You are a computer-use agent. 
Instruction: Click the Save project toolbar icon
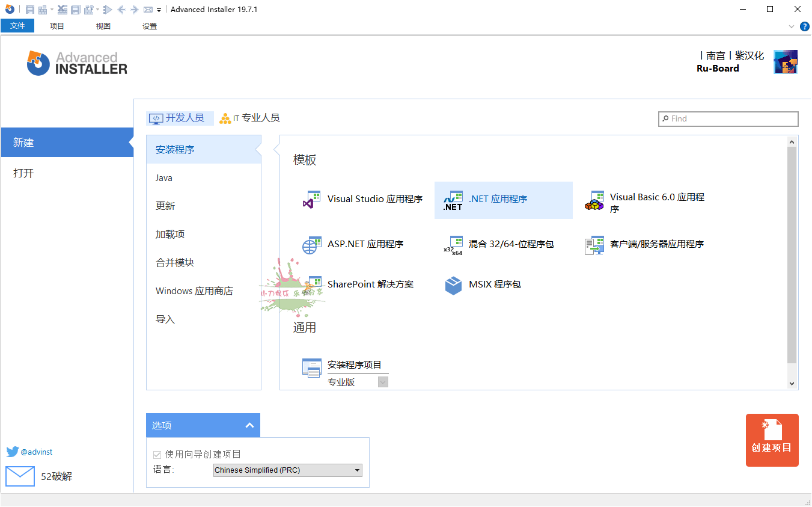pos(28,9)
